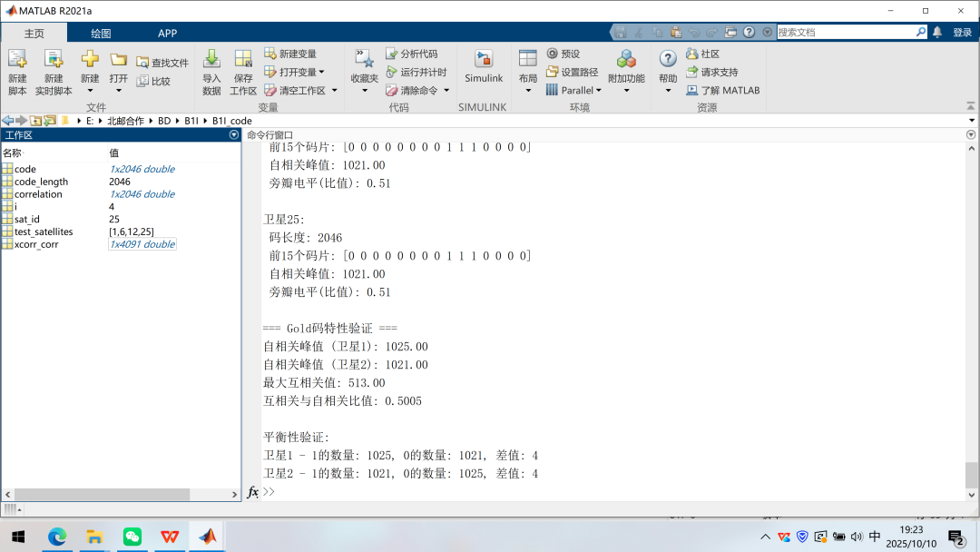Switch to the 绘图 (Plots) tab
The image size is (980, 552).
point(101,33)
